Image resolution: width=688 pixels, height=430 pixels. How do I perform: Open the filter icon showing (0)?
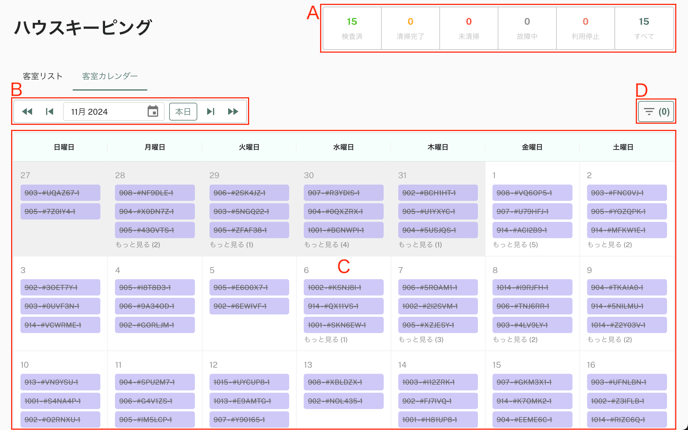pyautogui.click(x=656, y=112)
